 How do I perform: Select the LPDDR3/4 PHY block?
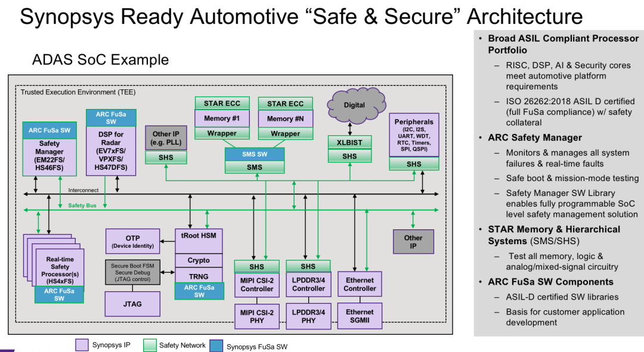308,316
